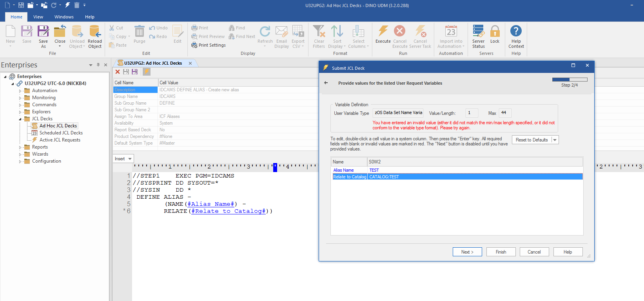Viewport: 644px width, 301px height.
Task: Open the View ribbon tab
Action: (x=38, y=17)
